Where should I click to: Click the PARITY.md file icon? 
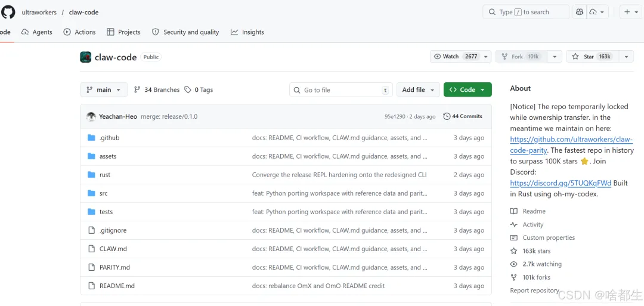[x=92, y=267]
